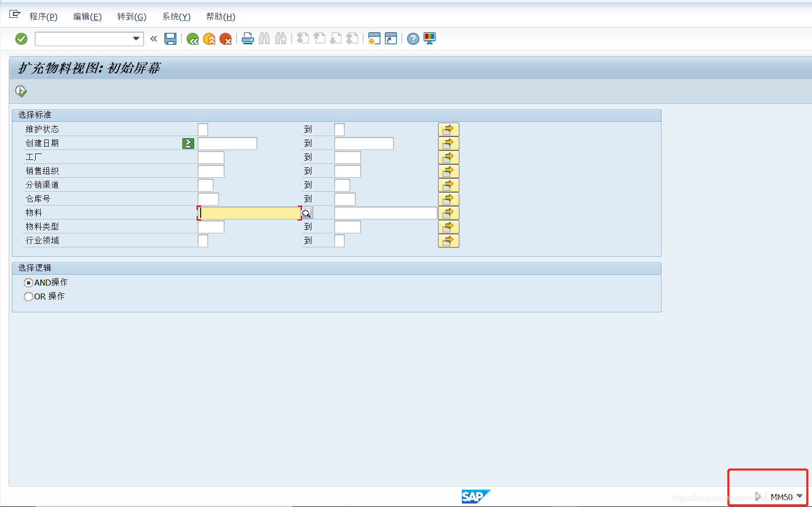
Task: Select the AND操作 radio button
Action: pyautogui.click(x=28, y=283)
